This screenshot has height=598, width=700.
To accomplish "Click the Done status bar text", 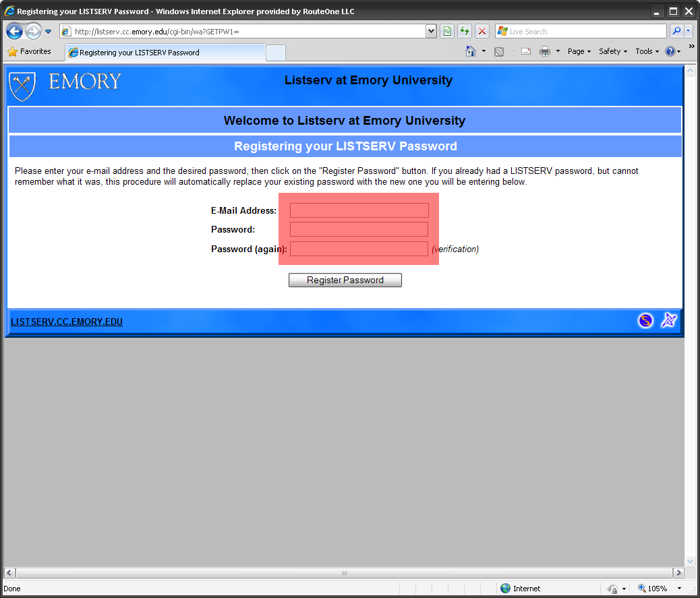I will pos(12,589).
